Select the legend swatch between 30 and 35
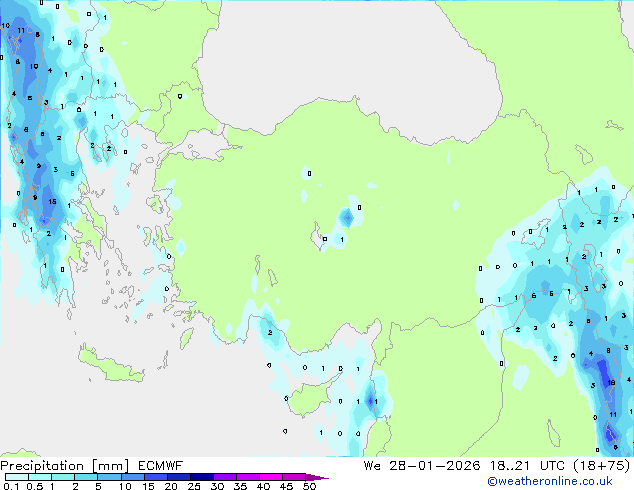The height and width of the screenshot is (490, 634). point(225,477)
